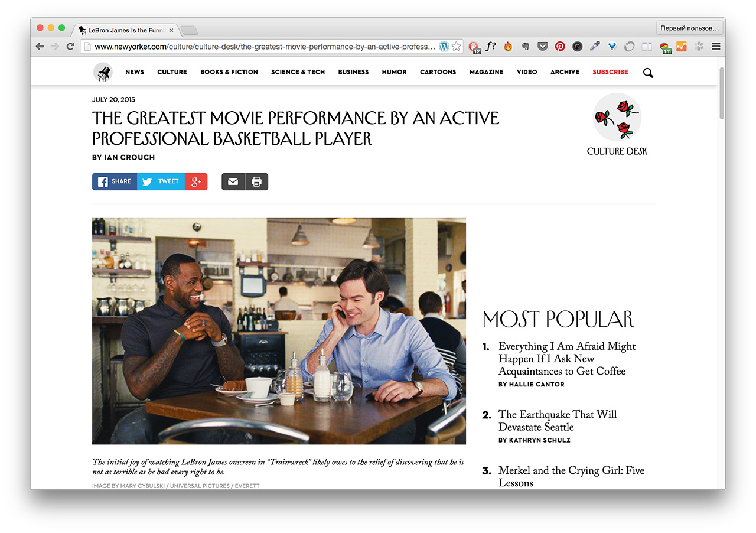The width and height of the screenshot is (756, 533).
Task: Open the Первый пользов… profile button
Action: point(689,28)
